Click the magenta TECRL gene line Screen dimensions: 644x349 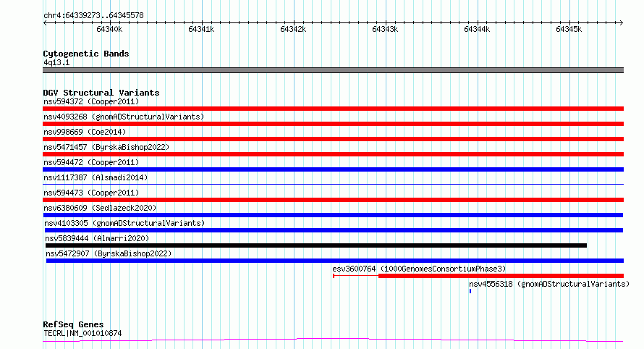(333, 340)
